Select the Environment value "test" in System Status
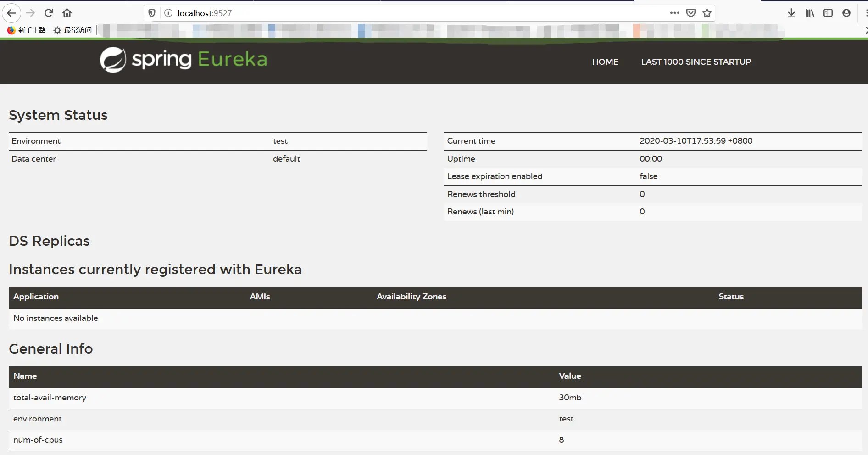This screenshot has width=868, height=455. coord(280,141)
